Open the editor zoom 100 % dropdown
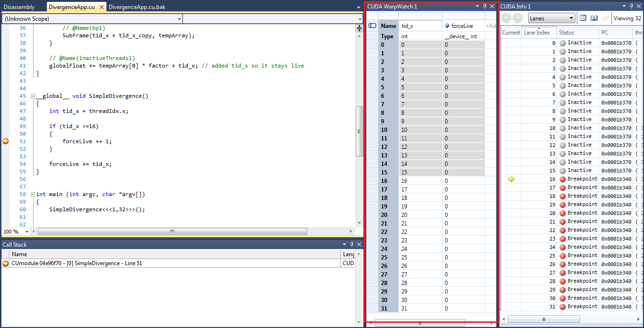 point(26,232)
